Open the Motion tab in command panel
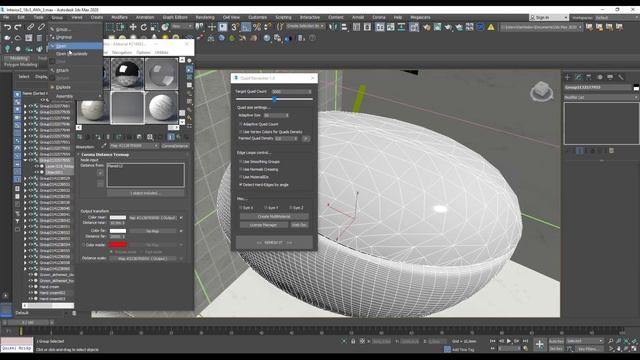 [600, 77]
